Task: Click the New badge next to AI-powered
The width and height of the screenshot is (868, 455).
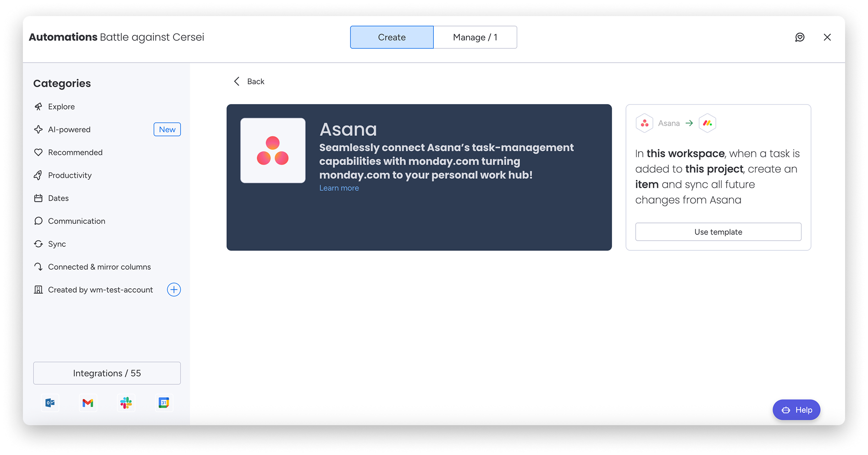Action: 167,129
